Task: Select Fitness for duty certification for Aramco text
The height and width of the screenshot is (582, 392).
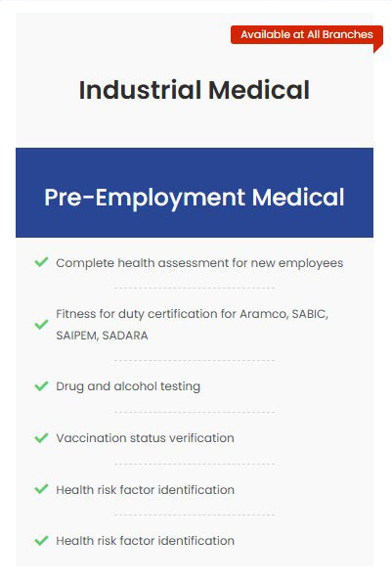Action: tap(193, 314)
